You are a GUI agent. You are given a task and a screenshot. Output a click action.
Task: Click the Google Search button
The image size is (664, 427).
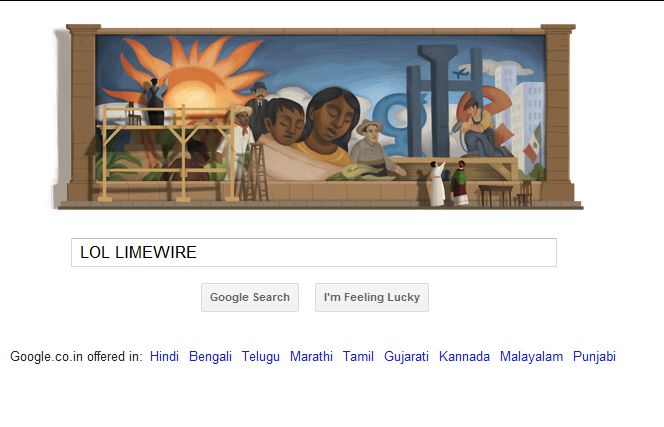(250, 297)
